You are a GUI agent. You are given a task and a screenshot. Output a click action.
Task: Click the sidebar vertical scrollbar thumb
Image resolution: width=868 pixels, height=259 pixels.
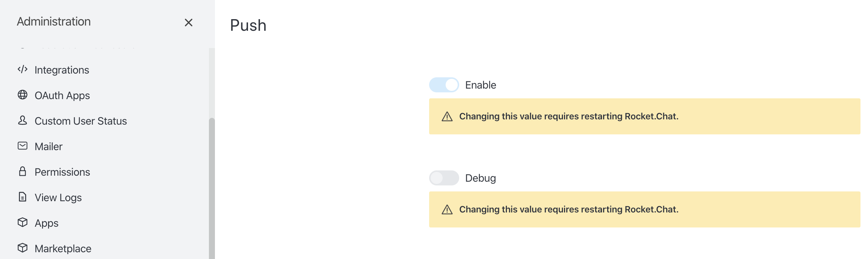click(x=212, y=188)
